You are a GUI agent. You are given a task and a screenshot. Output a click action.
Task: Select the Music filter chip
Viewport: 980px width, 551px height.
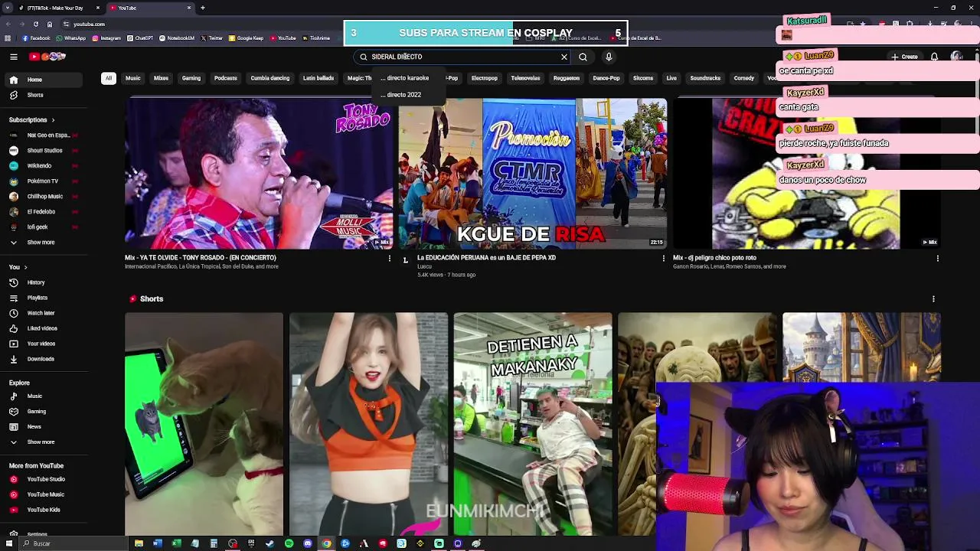coord(133,78)
